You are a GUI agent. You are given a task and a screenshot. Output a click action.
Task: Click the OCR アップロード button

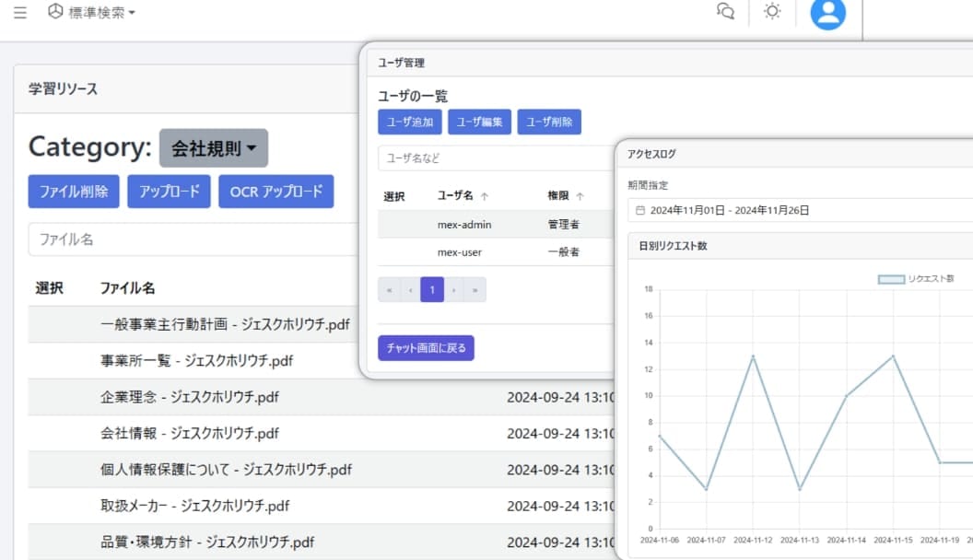[275, 192]
